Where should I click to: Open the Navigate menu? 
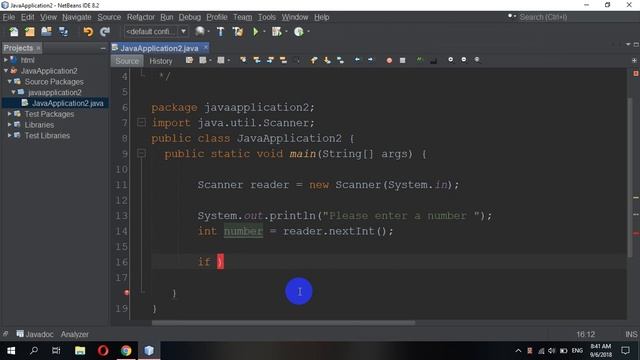pos(77,17)
